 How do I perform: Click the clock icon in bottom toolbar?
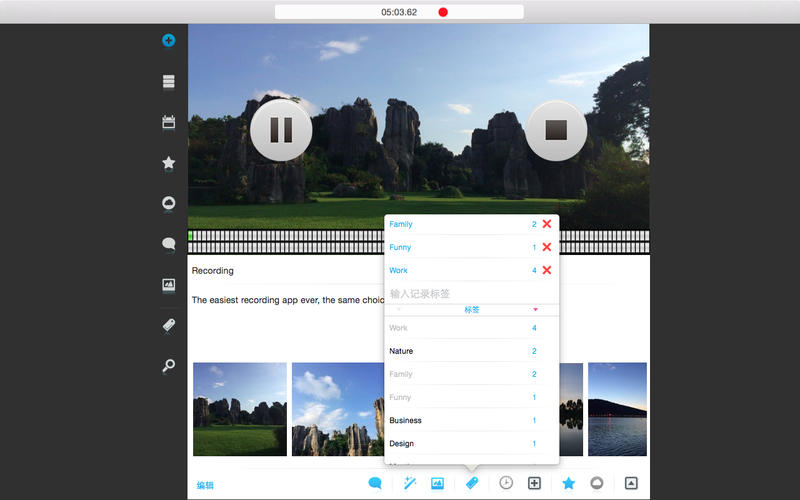coord(506,483)
